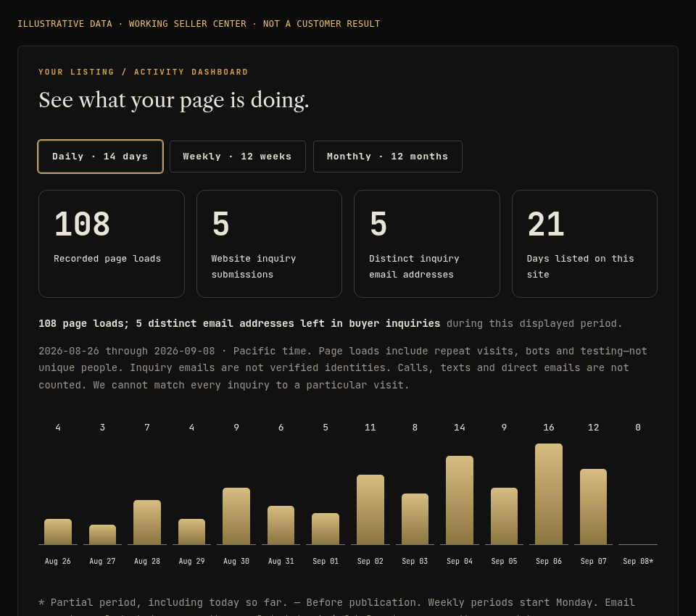Click the Illustrative Data banner text

[x=199, y=23]
